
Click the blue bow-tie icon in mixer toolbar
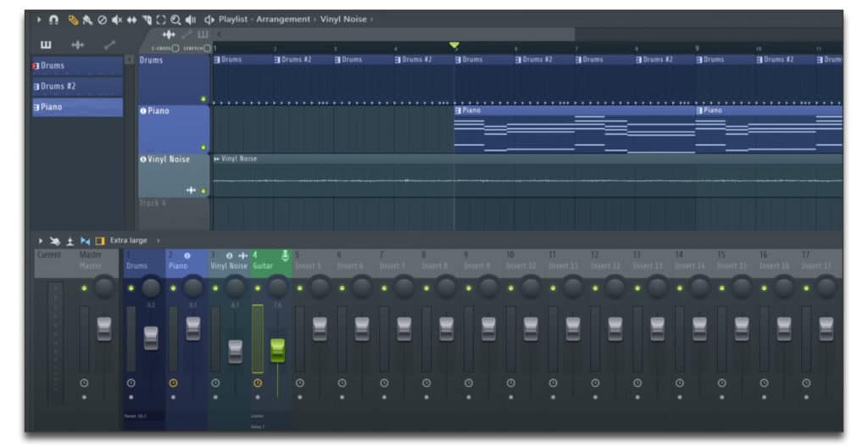point(85,241)
